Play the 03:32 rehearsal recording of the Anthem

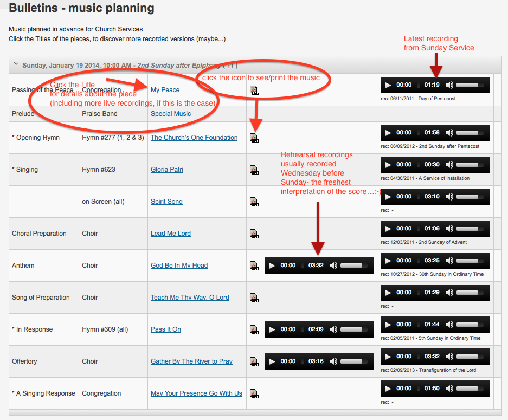(273, 266)
